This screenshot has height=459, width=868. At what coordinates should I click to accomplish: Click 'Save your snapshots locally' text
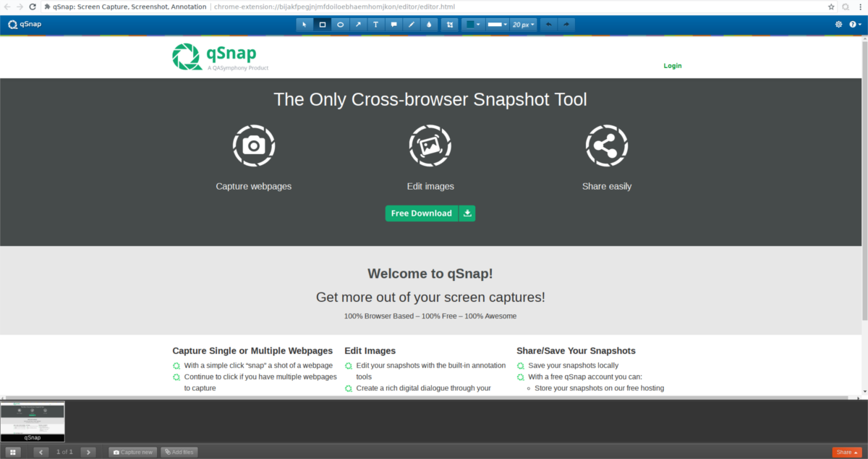[x=574, y=366]
